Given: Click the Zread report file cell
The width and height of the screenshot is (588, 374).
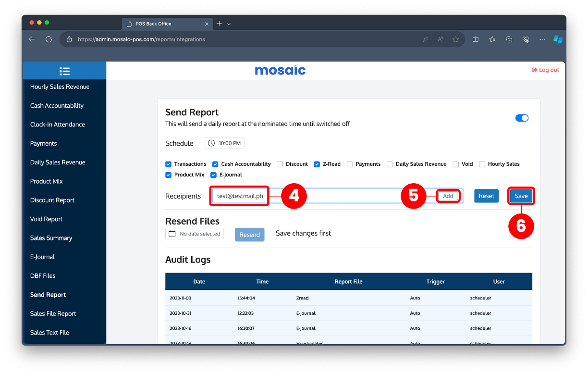Looking at the screenshot, I should pos(303,298).
